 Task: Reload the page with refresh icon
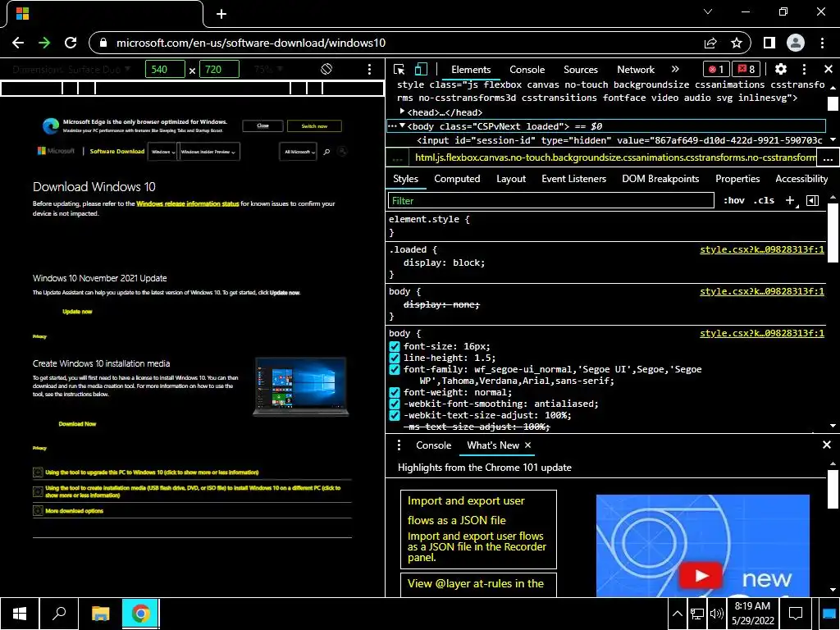[71, 43]
